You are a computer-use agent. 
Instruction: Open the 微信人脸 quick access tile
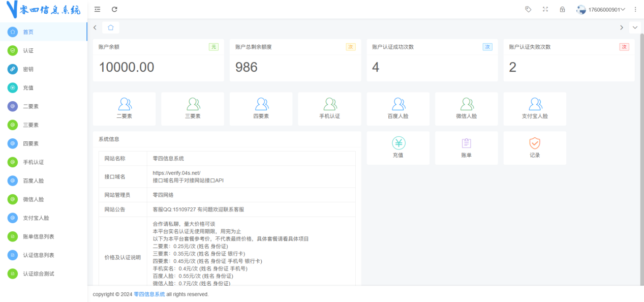pyautogui.click(x=466, y=108)
